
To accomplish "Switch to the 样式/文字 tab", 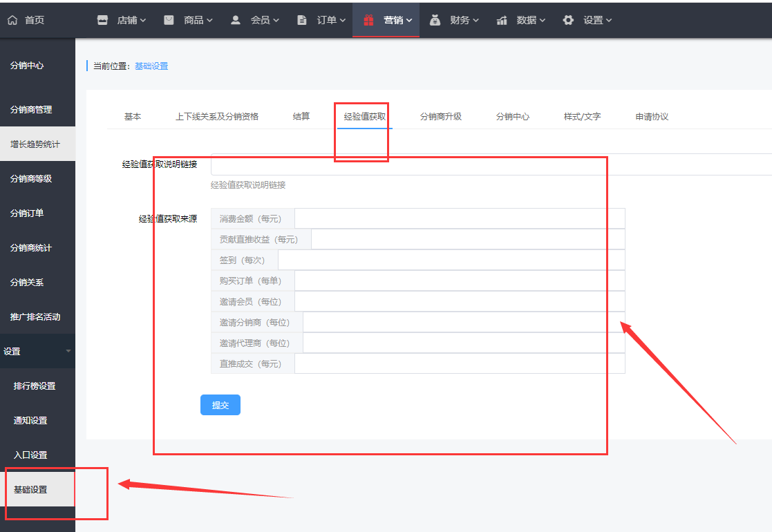I will click(x=583, y=117).
